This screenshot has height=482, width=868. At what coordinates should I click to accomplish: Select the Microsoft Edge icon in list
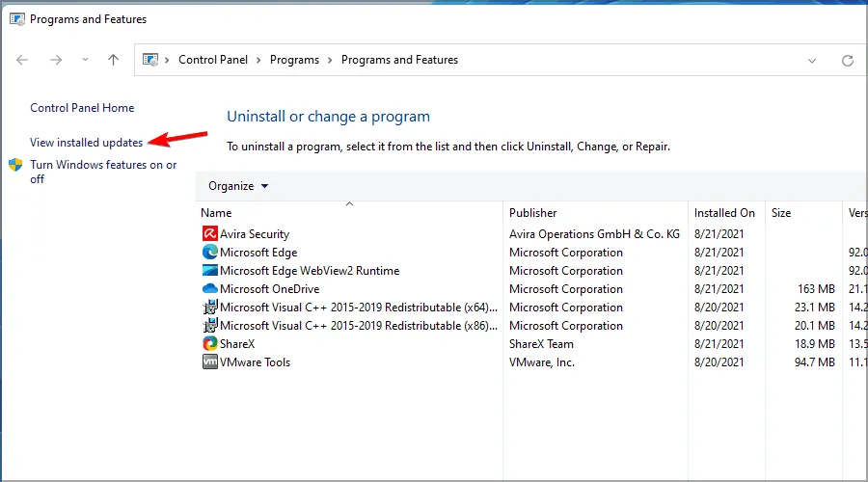point(209,253)
